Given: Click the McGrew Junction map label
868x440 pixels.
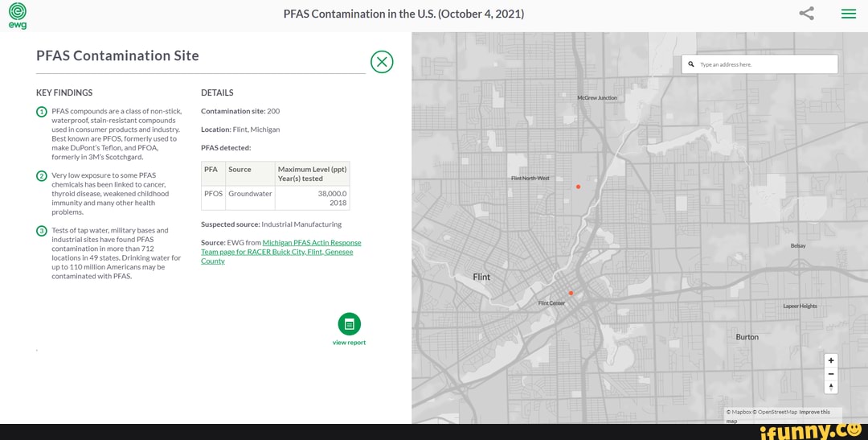Looking at the screenshot, I should coord(596,97).
